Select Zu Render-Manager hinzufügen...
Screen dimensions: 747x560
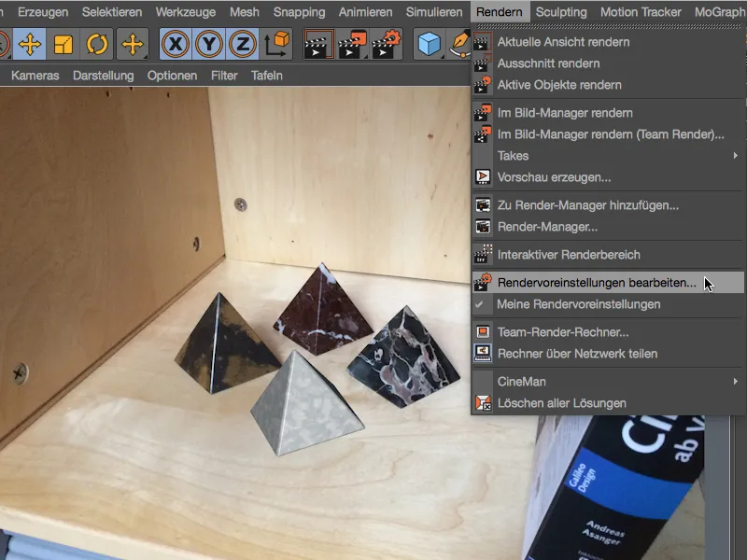tap(608, 205)
